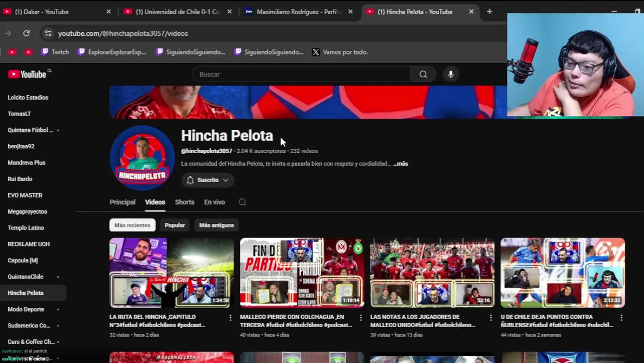Open first SiguiendoSiguiendo bookmark

190,52
